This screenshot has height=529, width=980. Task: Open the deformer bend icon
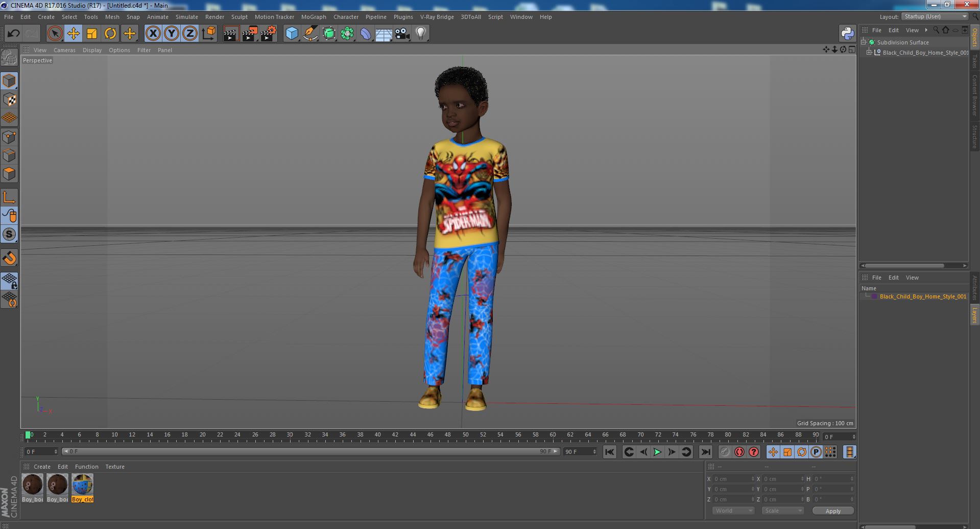366,34
